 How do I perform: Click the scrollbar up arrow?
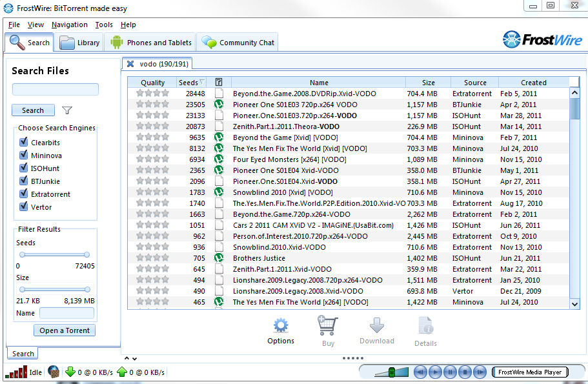click(574, 93)
